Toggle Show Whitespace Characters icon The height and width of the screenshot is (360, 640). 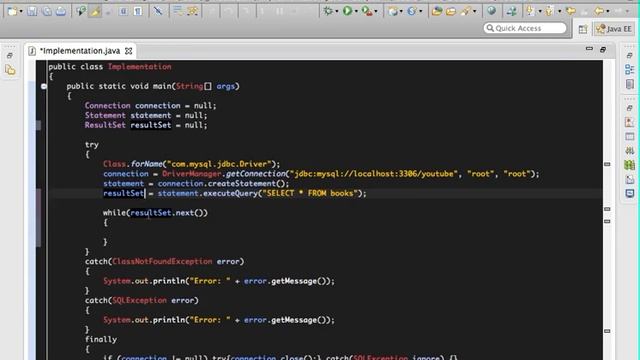pyautogui.click(x=138, y=11)
